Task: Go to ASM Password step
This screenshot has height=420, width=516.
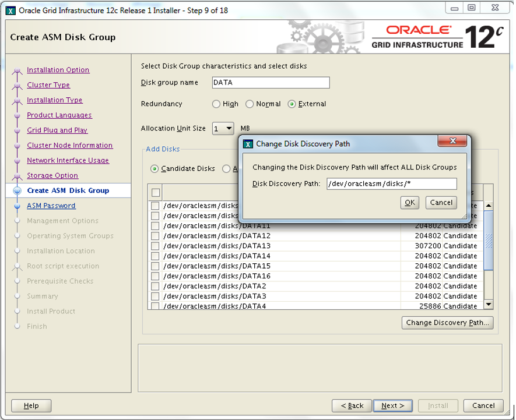Action: click(x=51, y=206)
